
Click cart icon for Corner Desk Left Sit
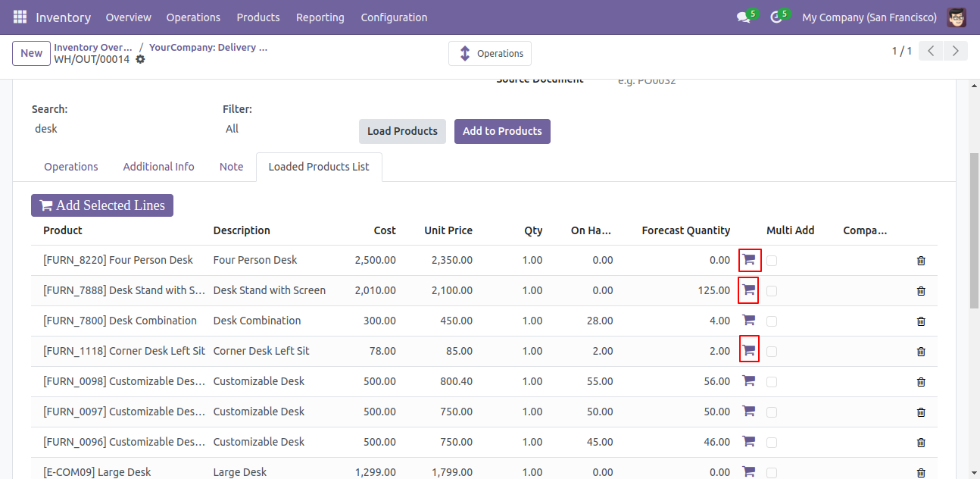click(749, 350)
